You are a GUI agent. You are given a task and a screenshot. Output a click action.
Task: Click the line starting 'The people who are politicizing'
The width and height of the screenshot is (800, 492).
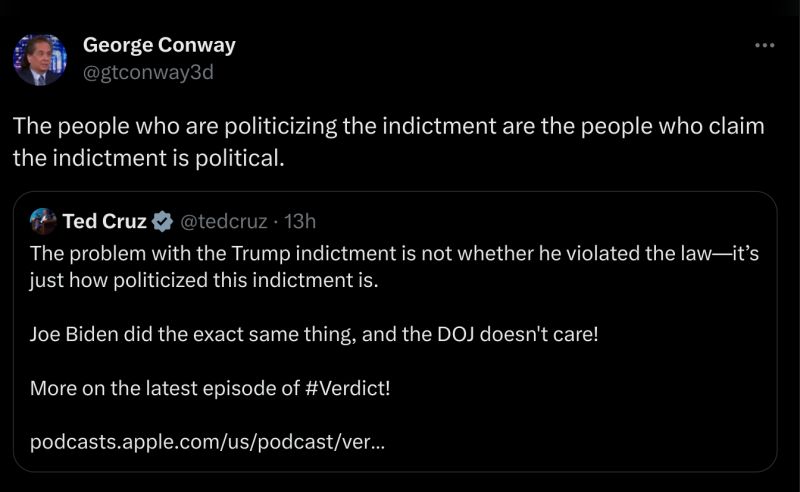pyautogui.click(x=388, y=127)
